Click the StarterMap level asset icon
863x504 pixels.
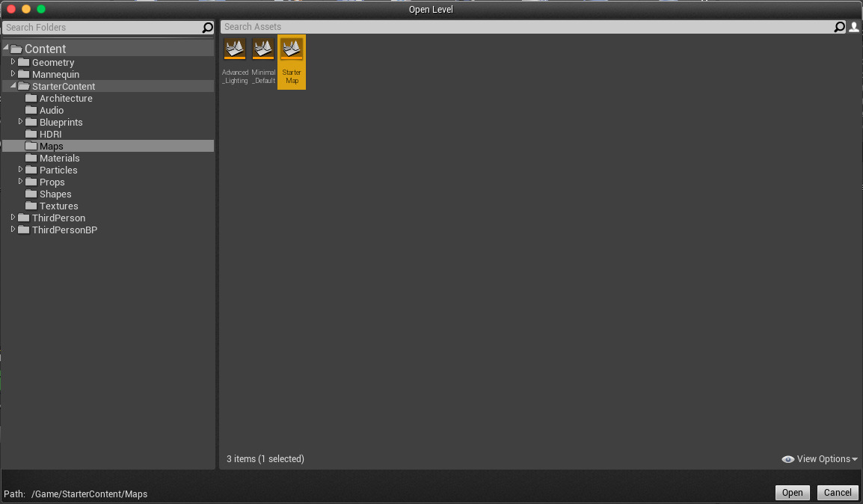pos(291,49)
